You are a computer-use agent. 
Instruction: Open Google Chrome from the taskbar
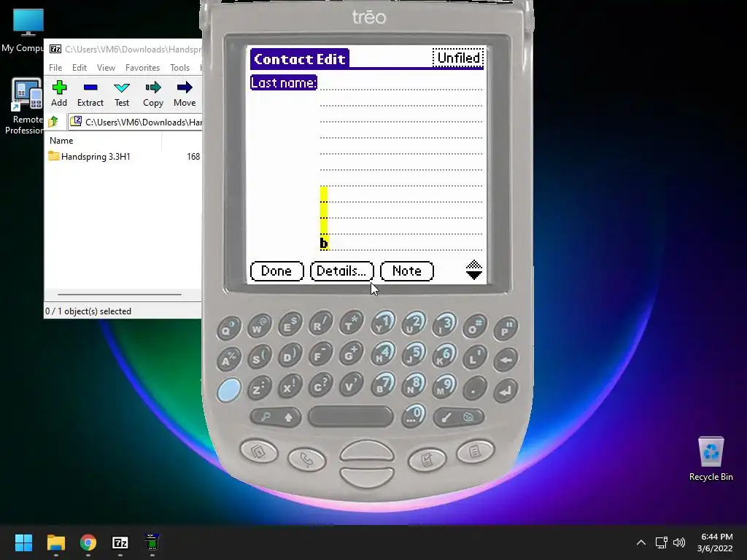point(88,542)
